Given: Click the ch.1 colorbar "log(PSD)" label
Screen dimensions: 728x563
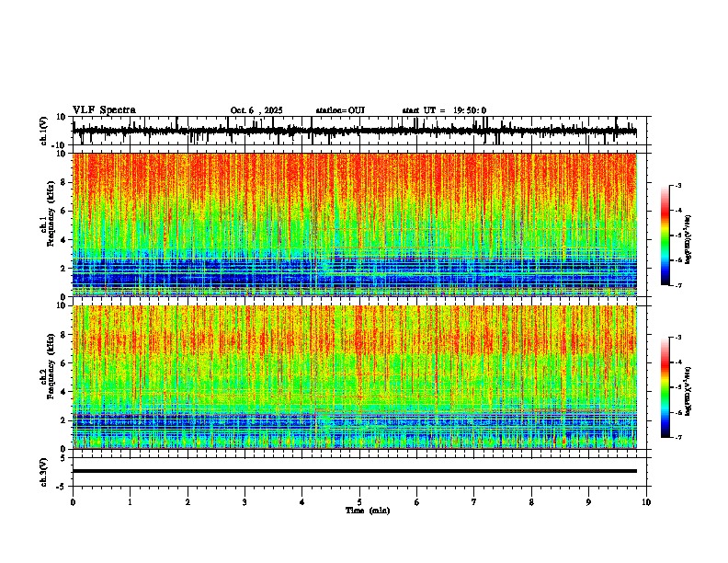Looking at the screenshot, I should [688, 239].
